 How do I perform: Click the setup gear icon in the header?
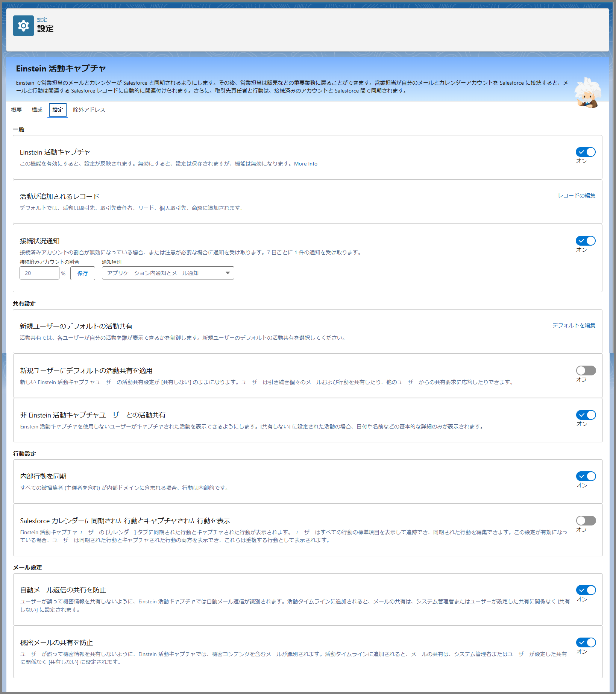click(x=23, y=26)
